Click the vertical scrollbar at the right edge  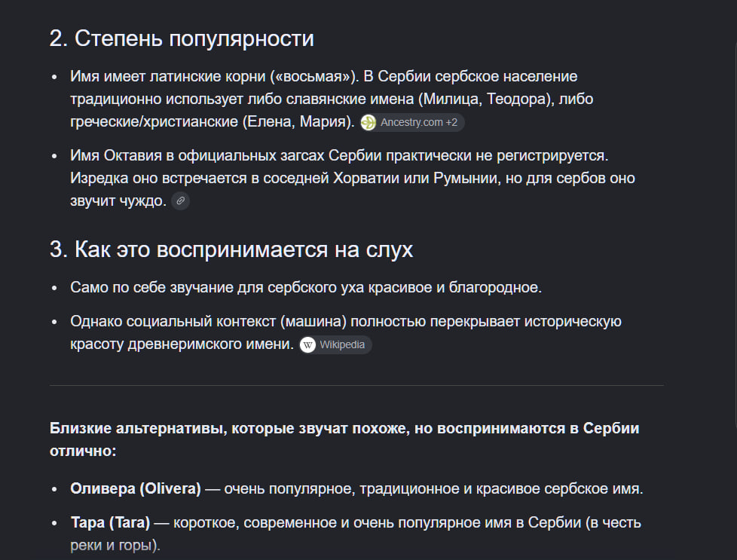coord(735,235)
